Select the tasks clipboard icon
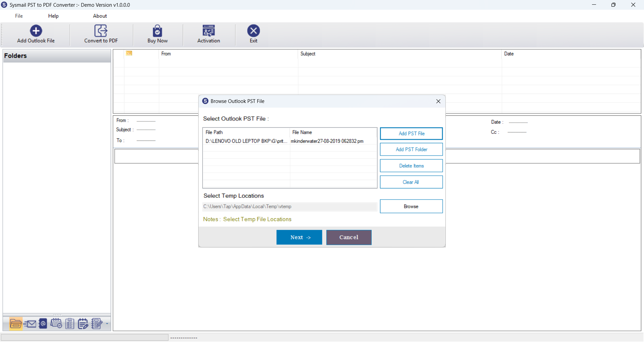 tap(70, 324)
